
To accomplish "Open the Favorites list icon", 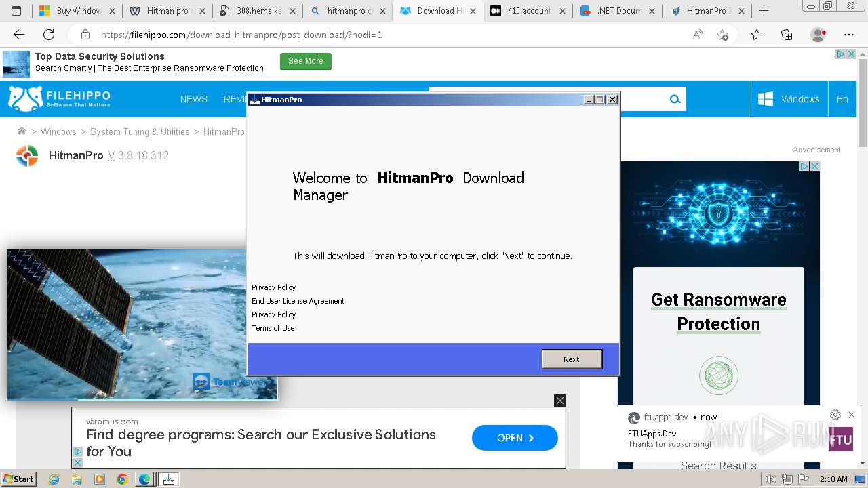I will point(757,35).
